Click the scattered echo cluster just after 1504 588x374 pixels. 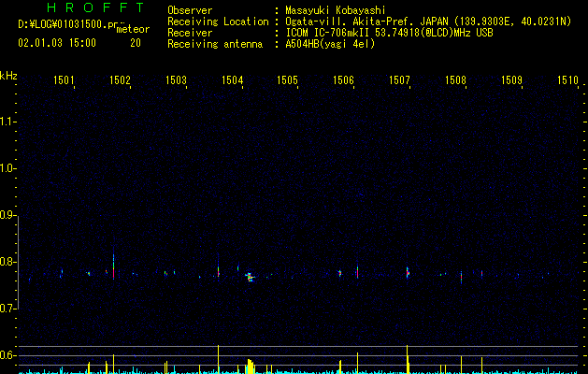pos(251,277)
